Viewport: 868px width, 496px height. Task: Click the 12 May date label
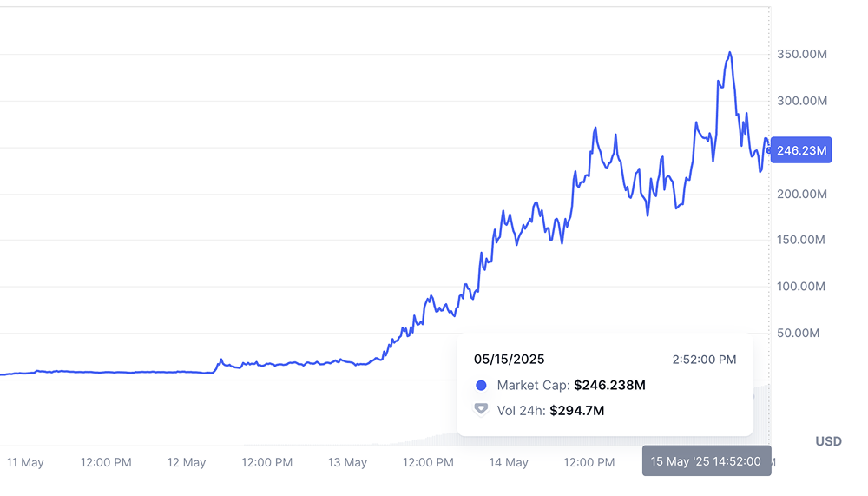(x=187, y=462)
